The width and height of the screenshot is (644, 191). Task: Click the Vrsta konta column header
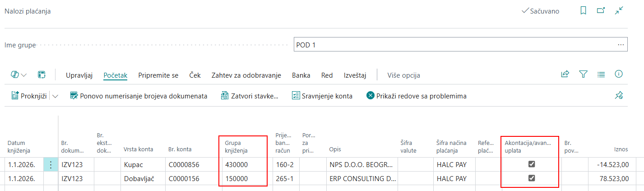tap(139, 149)
